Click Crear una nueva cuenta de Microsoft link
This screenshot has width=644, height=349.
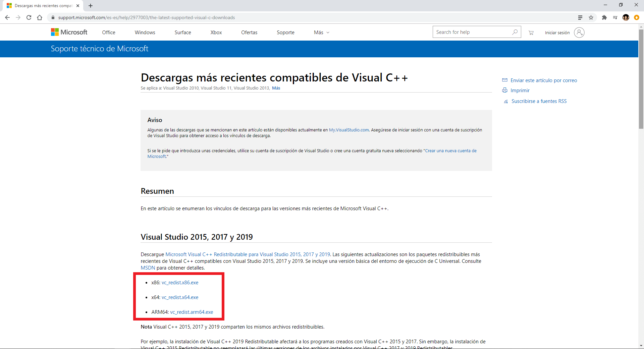tap(451, 151)
